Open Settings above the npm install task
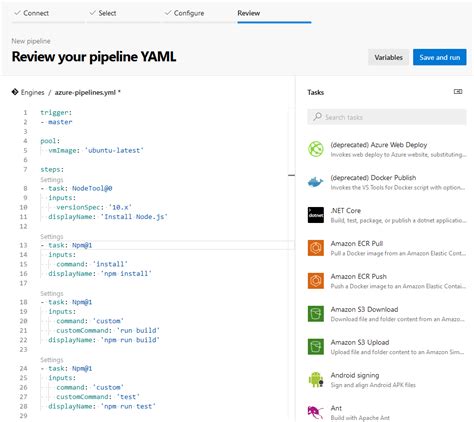The image size is (474, 422). [x=52, y=236]
